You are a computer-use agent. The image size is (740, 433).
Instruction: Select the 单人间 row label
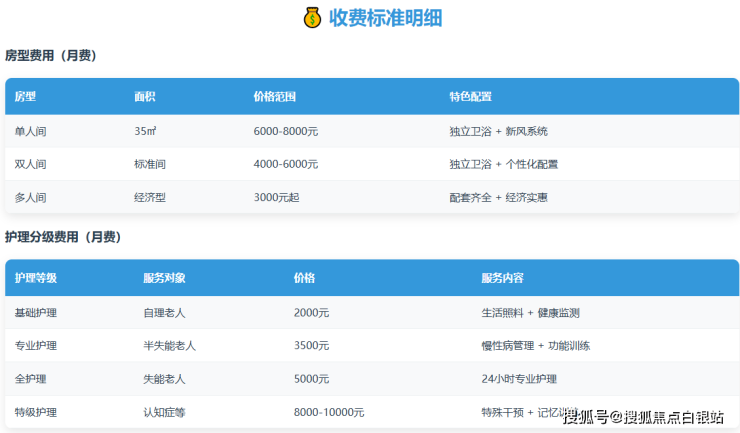tap(30, 131)
